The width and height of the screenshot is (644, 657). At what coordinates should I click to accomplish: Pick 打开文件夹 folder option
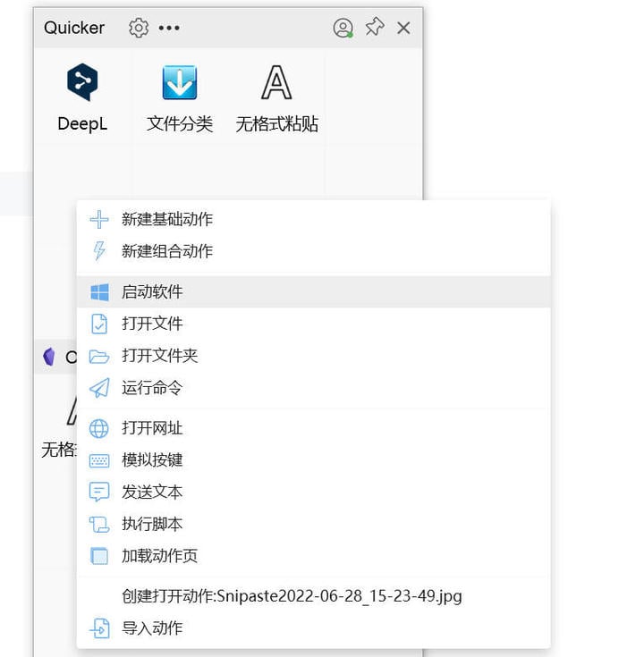tap(314, 356)
